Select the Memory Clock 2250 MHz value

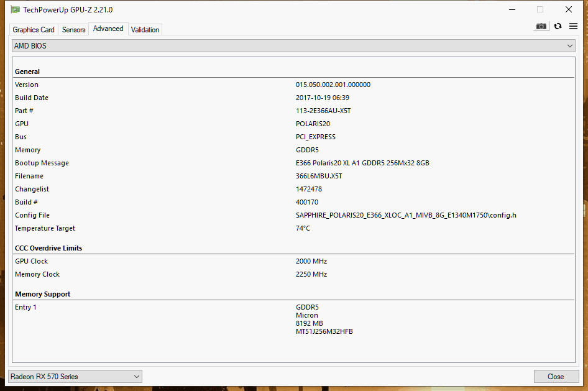click(x=311, y=274)
